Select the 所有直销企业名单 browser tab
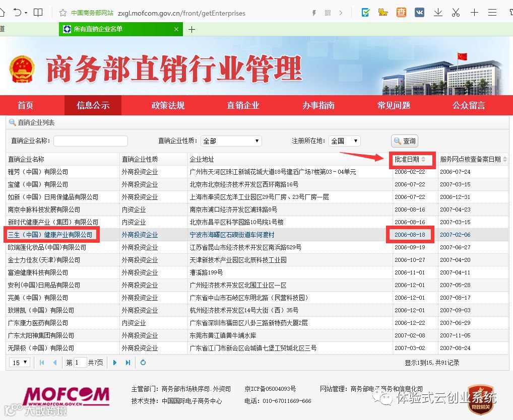The width and height of the screenshot is (513, 420). click(121, 29)
